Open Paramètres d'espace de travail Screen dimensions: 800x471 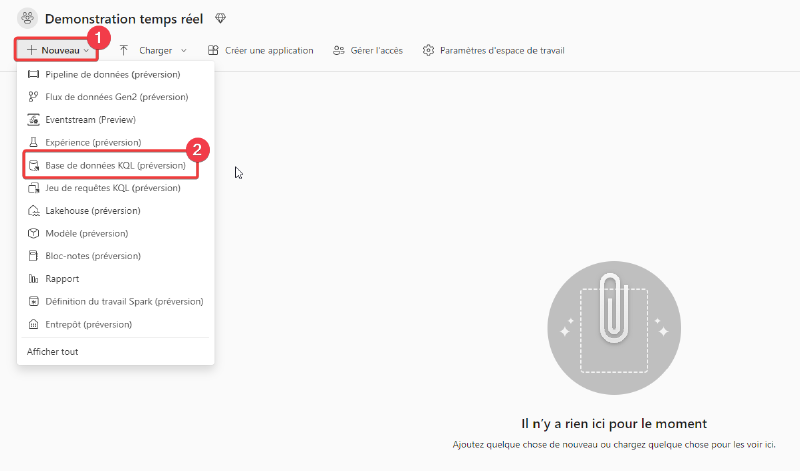coord(493,51)
